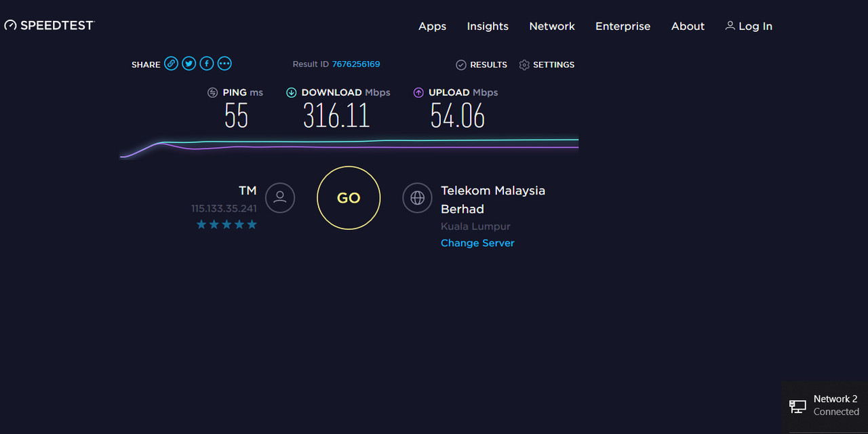
Task: Click the server globe icon
Action: 418,198
